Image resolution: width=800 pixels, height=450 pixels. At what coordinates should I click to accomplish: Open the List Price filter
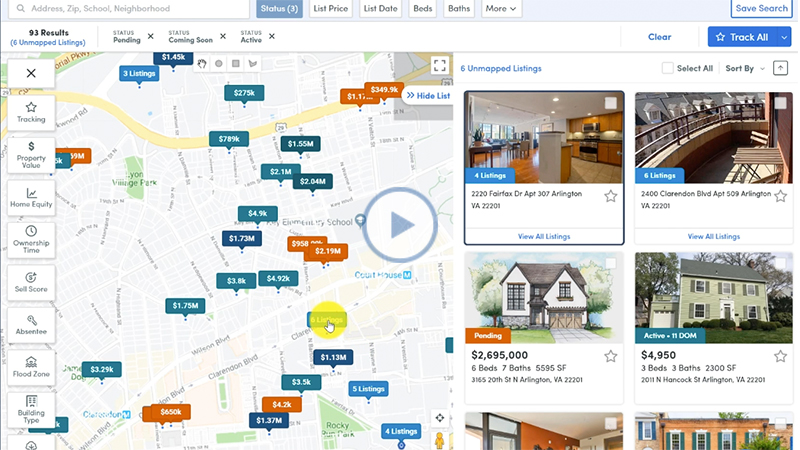tap(331, 9)
